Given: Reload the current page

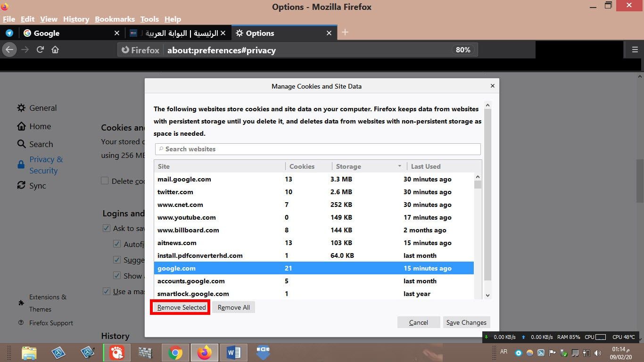Looking at the screenshot, I should 40,49.
